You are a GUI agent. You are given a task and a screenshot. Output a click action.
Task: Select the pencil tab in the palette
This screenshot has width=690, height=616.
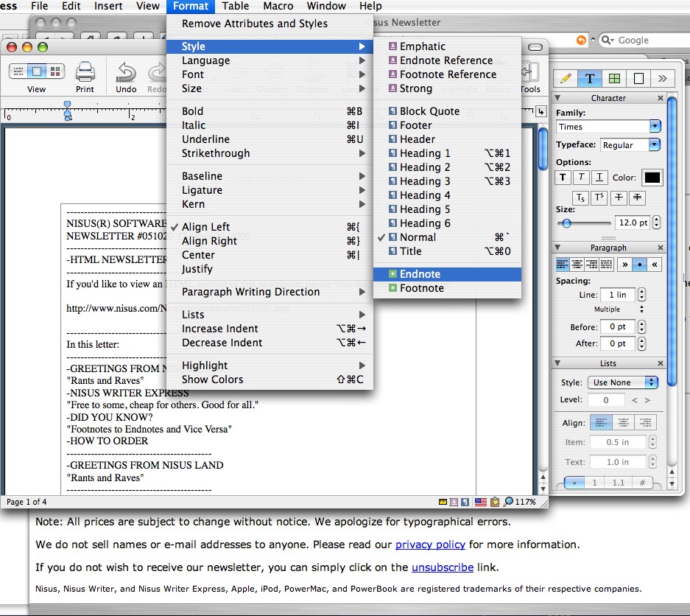(566, 78)
